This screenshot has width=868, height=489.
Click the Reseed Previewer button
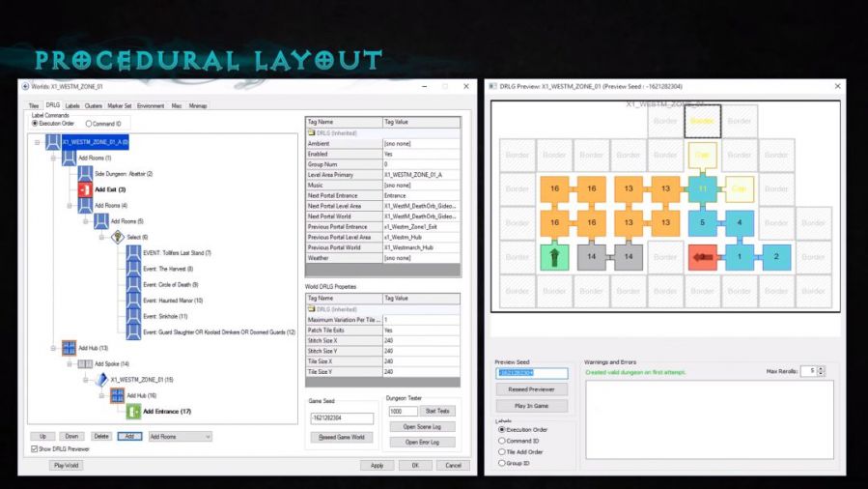(531, 389)
